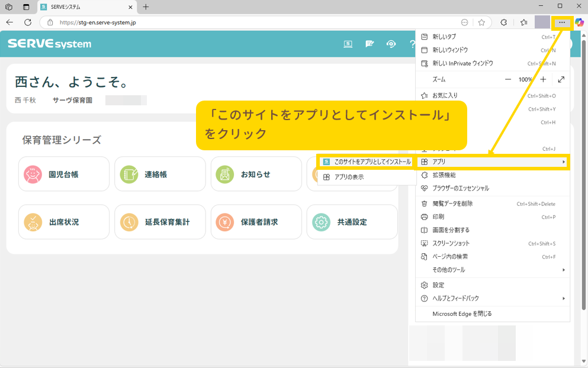Open the Settings and more ellipsis button

tap(562, 22)
